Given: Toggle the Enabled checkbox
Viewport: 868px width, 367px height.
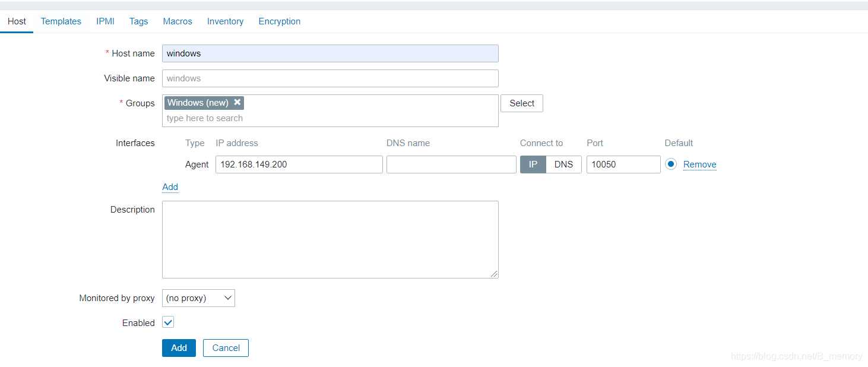Looking at the screenshot, I should point(168,322).
